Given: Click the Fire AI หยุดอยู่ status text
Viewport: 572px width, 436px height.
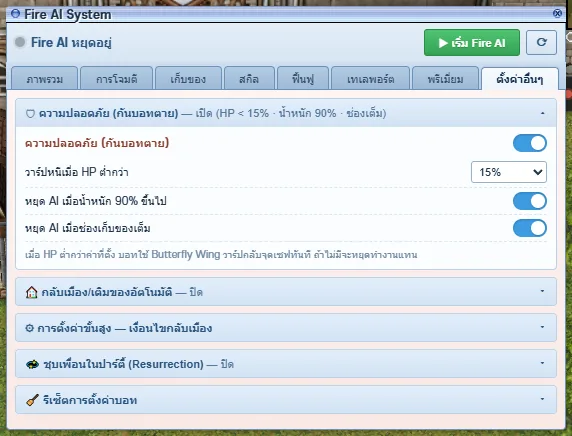Looking at the screenshot, I should pos(71,43).
